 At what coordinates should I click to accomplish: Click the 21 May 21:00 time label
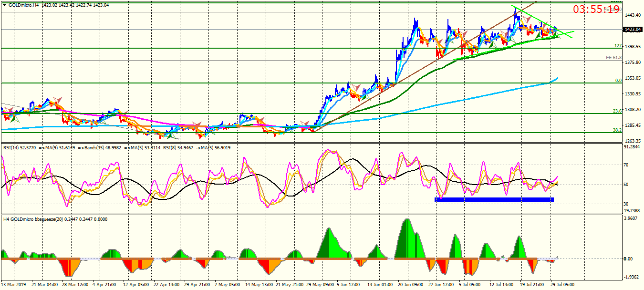click(290, 285)
